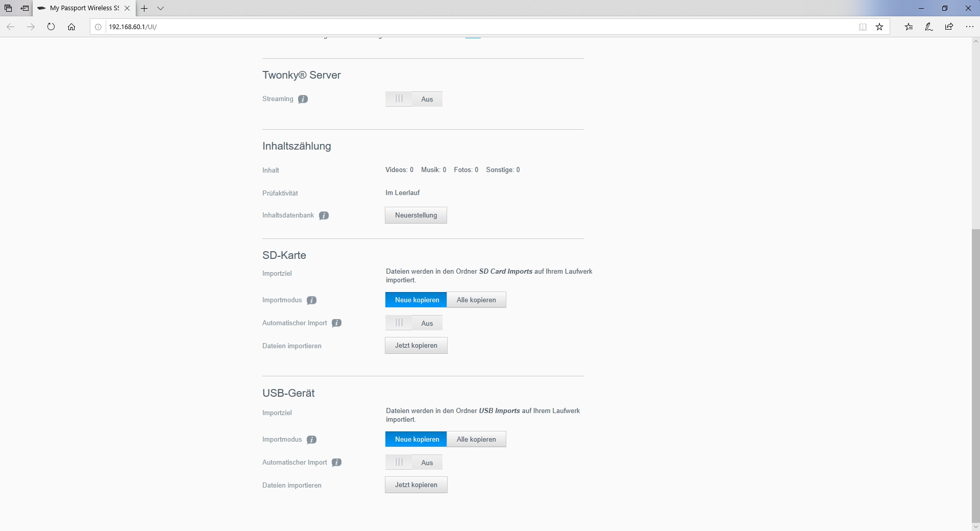Click the 'Im Leerlauf' status text
This screenshot has height=531, width=980.
402,193
